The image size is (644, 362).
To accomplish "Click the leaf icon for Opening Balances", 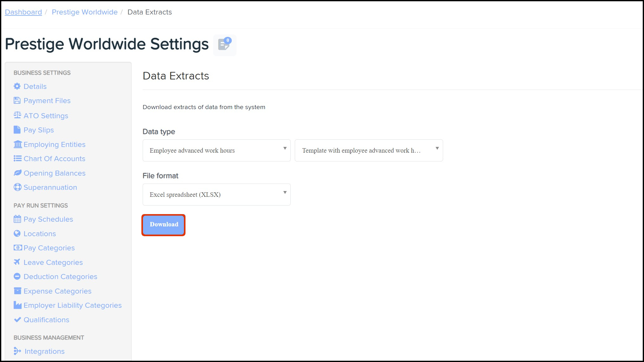I will (18, 173).
